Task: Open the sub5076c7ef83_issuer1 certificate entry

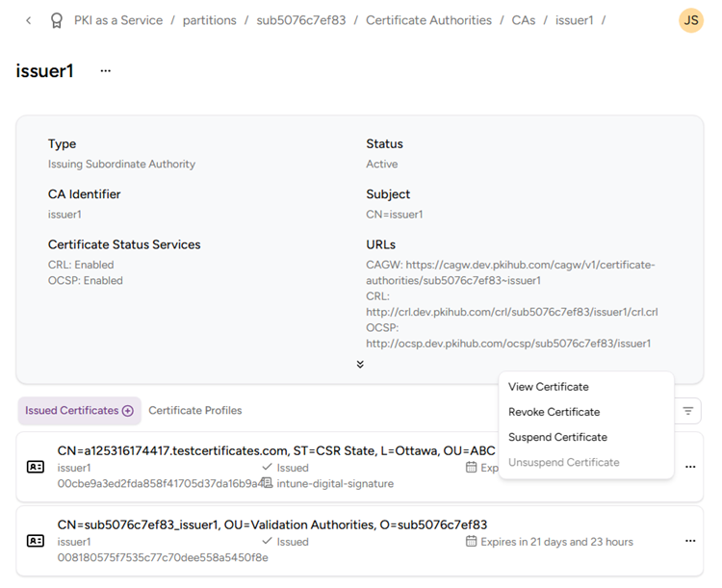Action: coord(272,524)
